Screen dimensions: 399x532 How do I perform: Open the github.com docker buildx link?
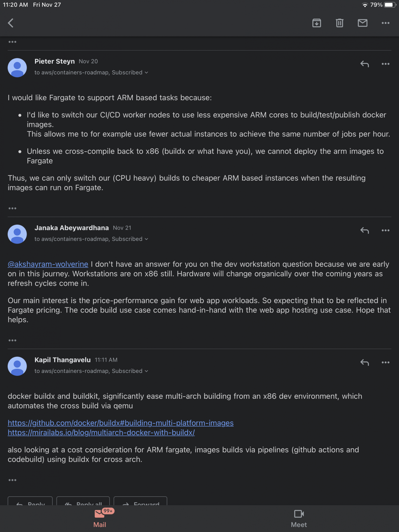pyautogui.click(x=120, y=423)
